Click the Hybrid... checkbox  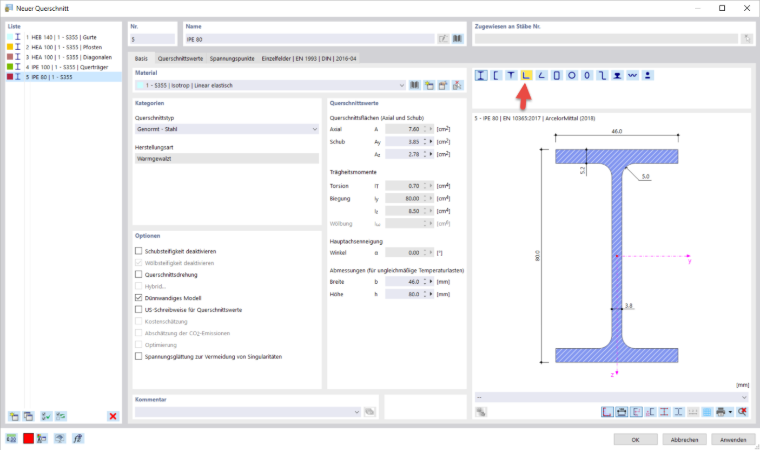[x=139, y=286]
